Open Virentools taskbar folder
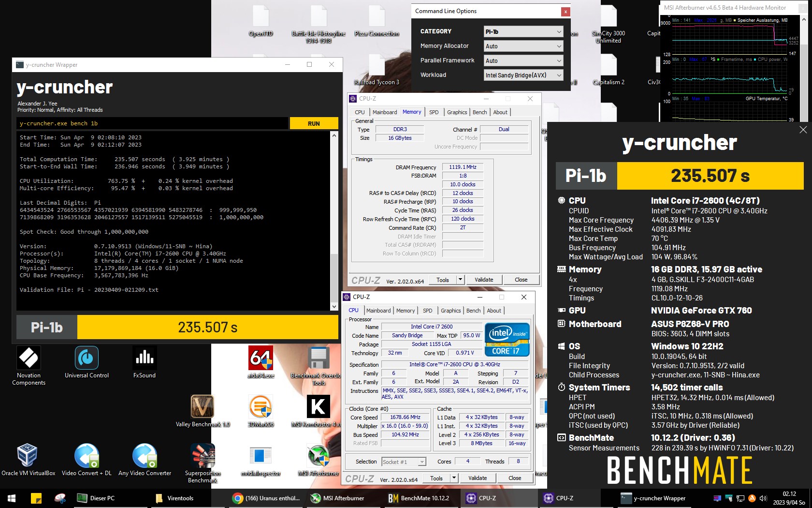The height and width of the screenshot is (508, 812). 175,498
